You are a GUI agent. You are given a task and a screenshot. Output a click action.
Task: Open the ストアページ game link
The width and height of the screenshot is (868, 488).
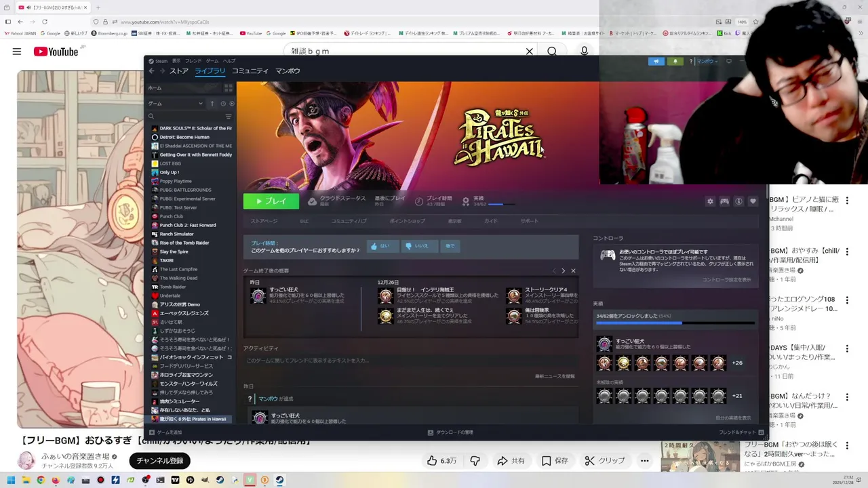pyautogui.click(x=264, y=221)
